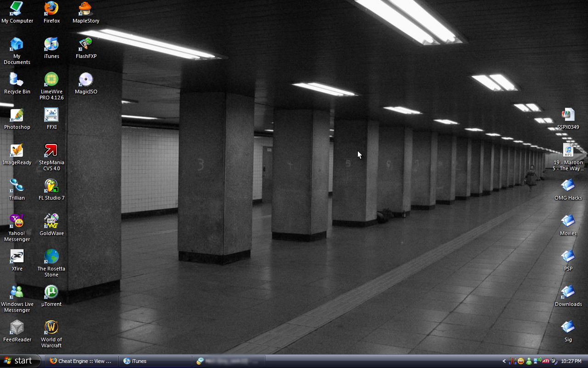Expand hidden system tray icons

[x=504, y=361]
